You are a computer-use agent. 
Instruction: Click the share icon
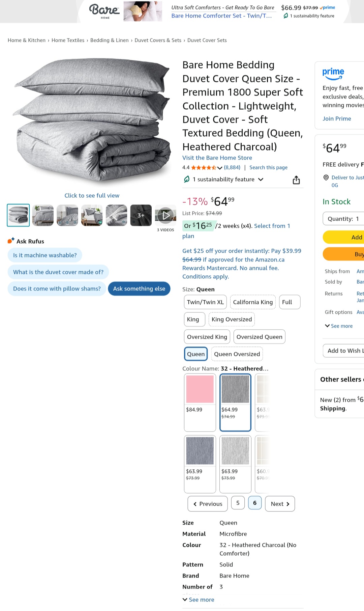tap(296, 180)
